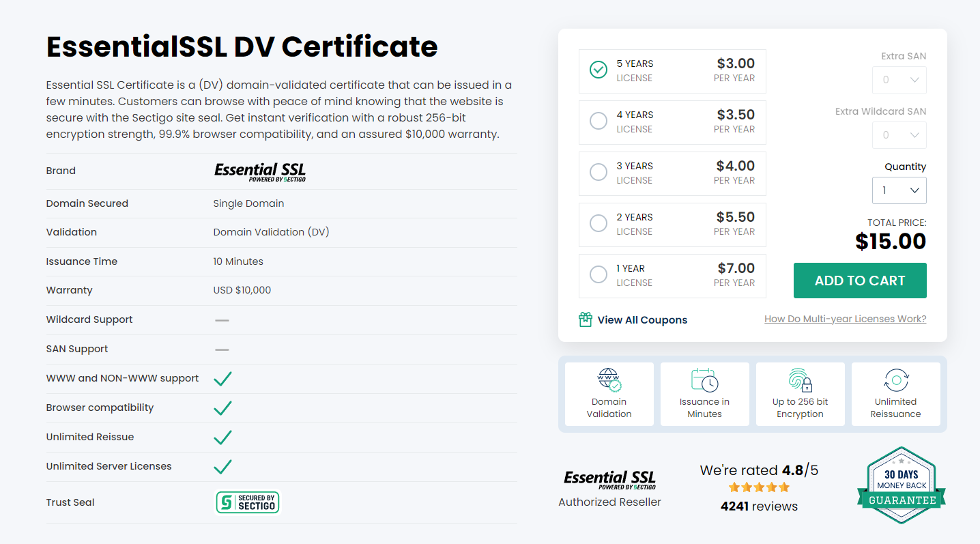The image size is (980, 544).
Task: Open the Quantity dropdown
Action: (x=899, y=190)
